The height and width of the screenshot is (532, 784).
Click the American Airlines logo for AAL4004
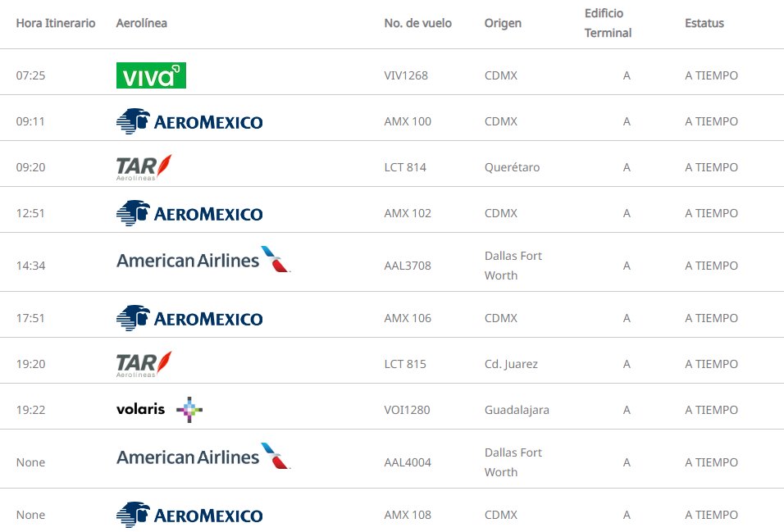coord(203,457)
